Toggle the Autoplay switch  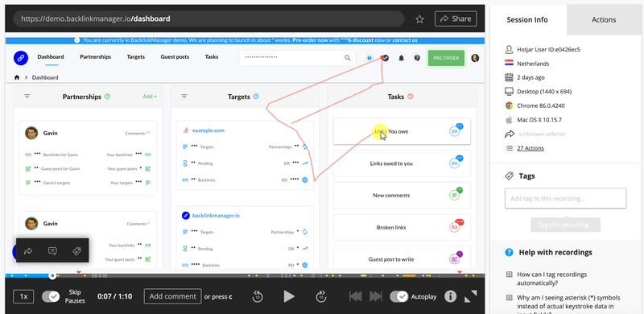(x=398, y=296)
